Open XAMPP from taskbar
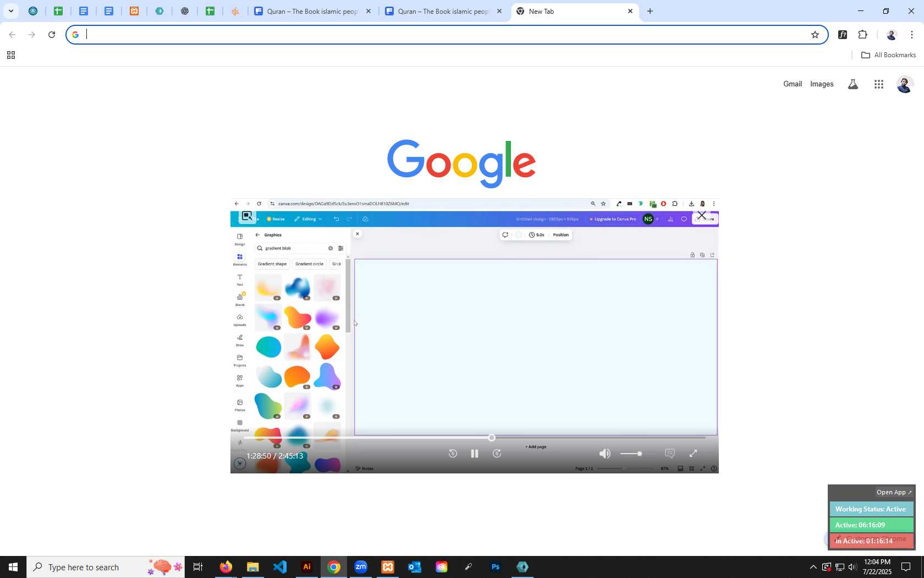This screenshot has height=578, width=924. [388, 567]
